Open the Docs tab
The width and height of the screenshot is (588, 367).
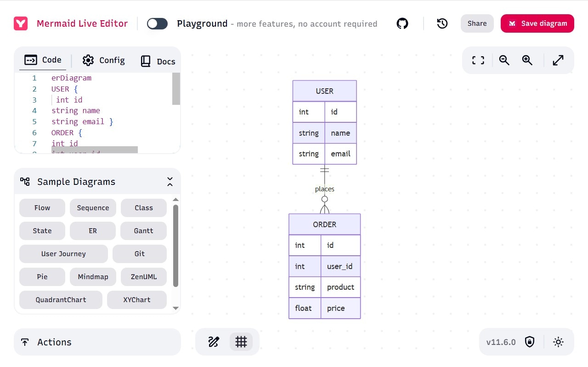coord(158,61)
